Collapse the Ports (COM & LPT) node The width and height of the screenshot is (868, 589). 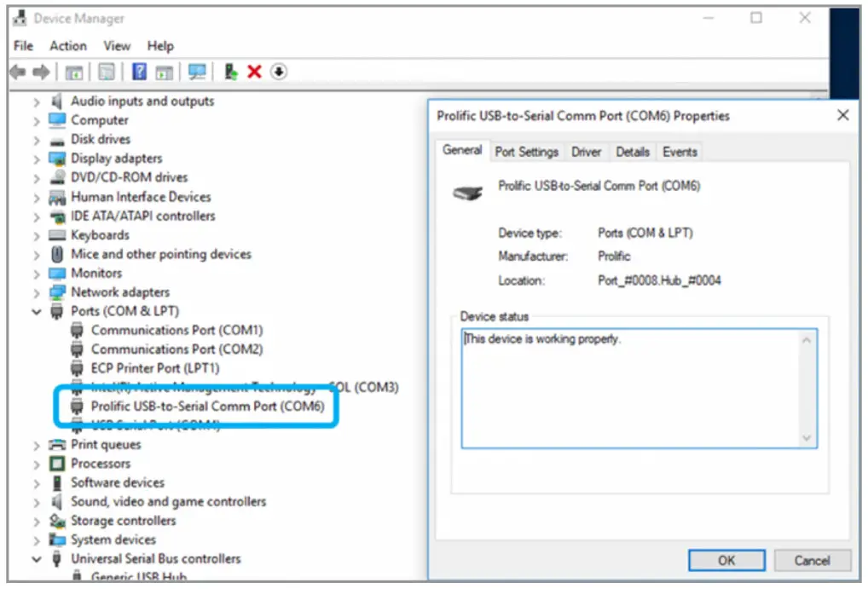37,312
